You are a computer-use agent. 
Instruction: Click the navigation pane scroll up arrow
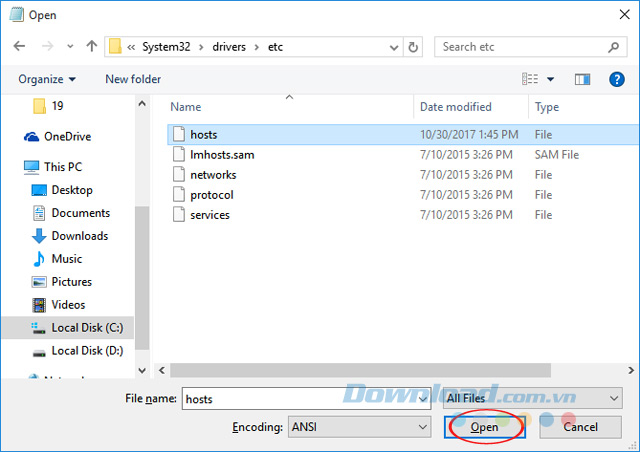[142, 104]
